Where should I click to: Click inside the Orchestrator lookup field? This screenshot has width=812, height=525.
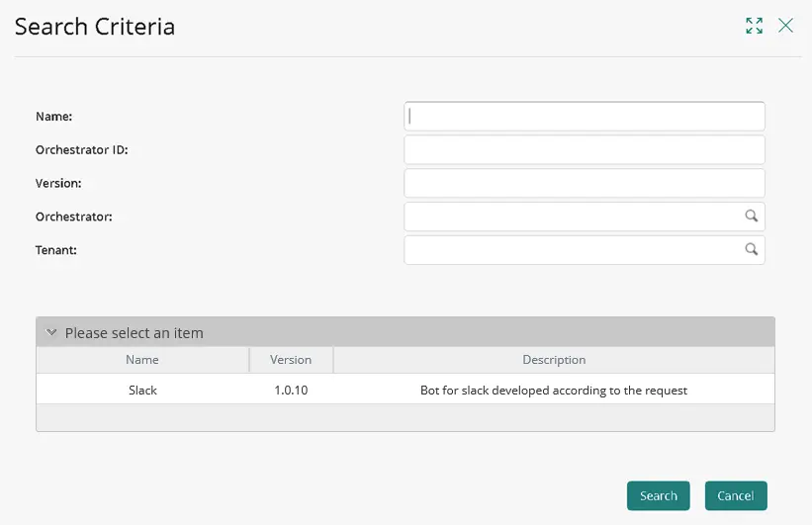click(x=574, y=217)
